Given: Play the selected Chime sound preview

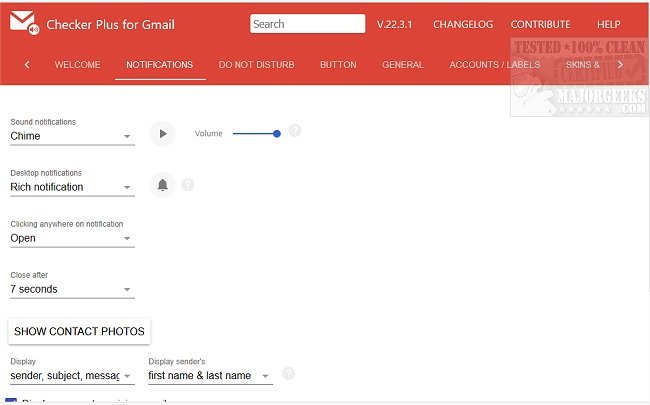Looking at the screenshot, I should click(162, 133).
